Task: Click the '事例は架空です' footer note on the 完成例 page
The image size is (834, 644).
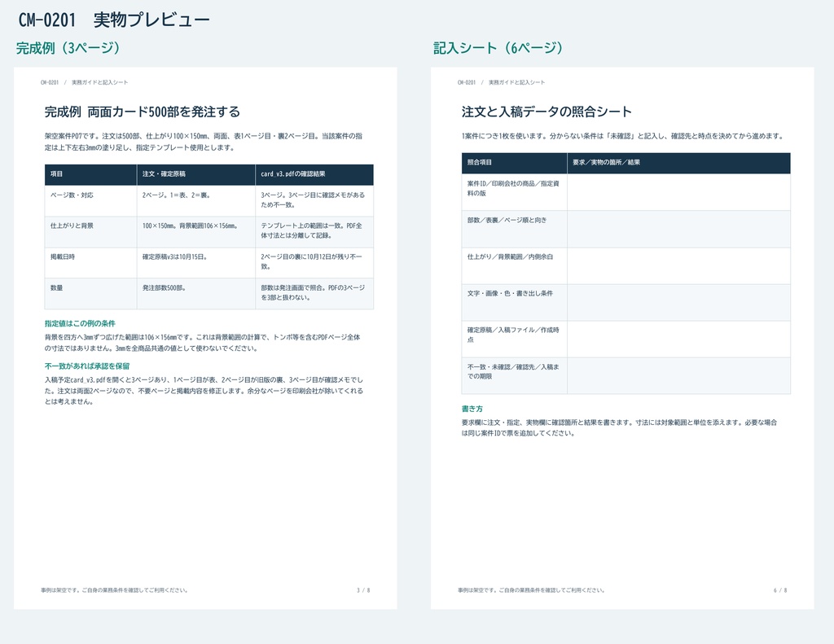Action: [114, 590]
